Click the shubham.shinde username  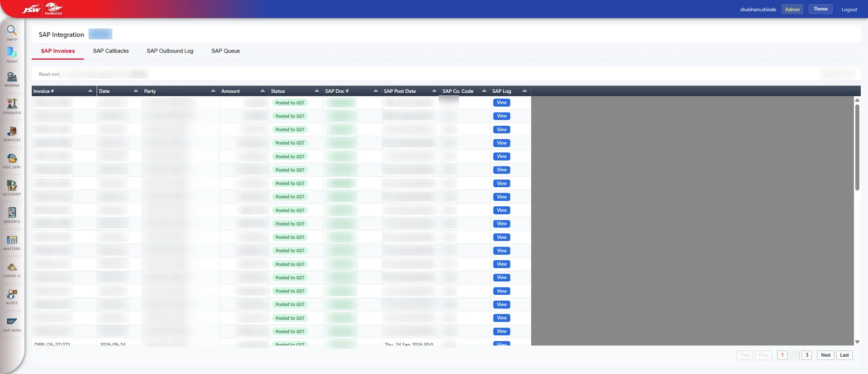pos(758,9)
